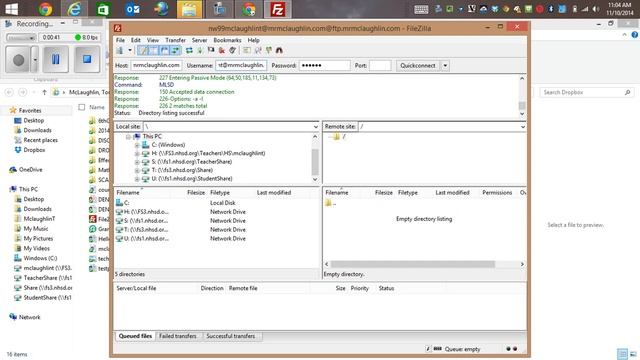Viewport: 640px width, 360px height.
Task: Expand the T: Share drive node
Action: pos(137,170)
